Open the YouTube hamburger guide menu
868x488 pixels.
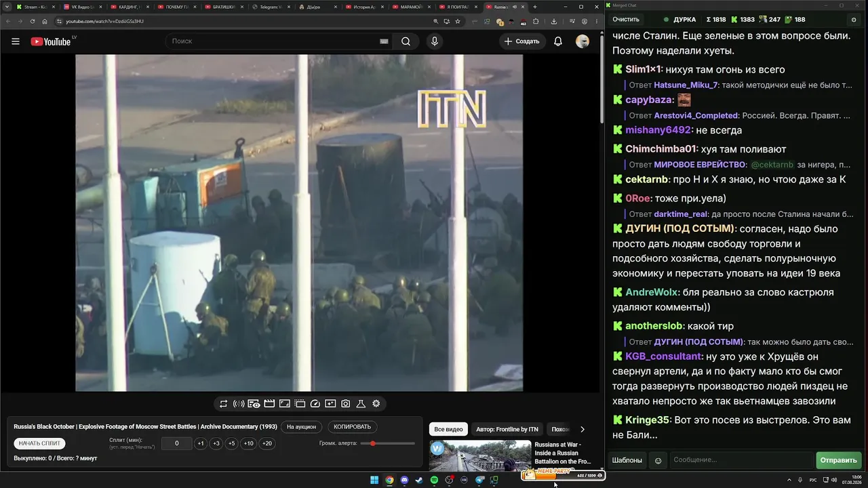click(x=16, y=41)
